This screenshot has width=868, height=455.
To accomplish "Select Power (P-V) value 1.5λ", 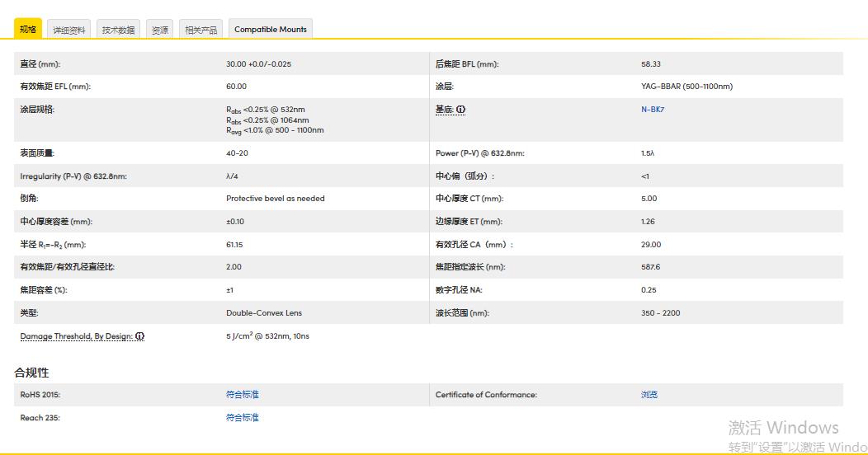I will click(648, 153).
